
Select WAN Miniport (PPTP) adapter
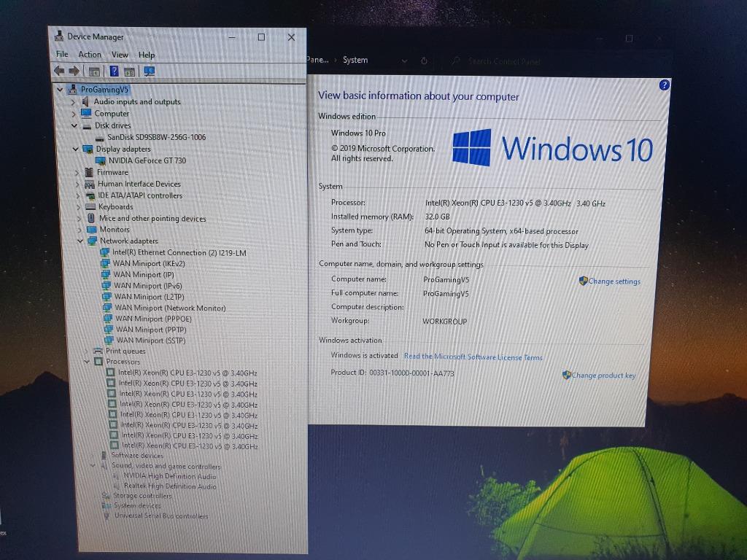[x=151, y=330]
